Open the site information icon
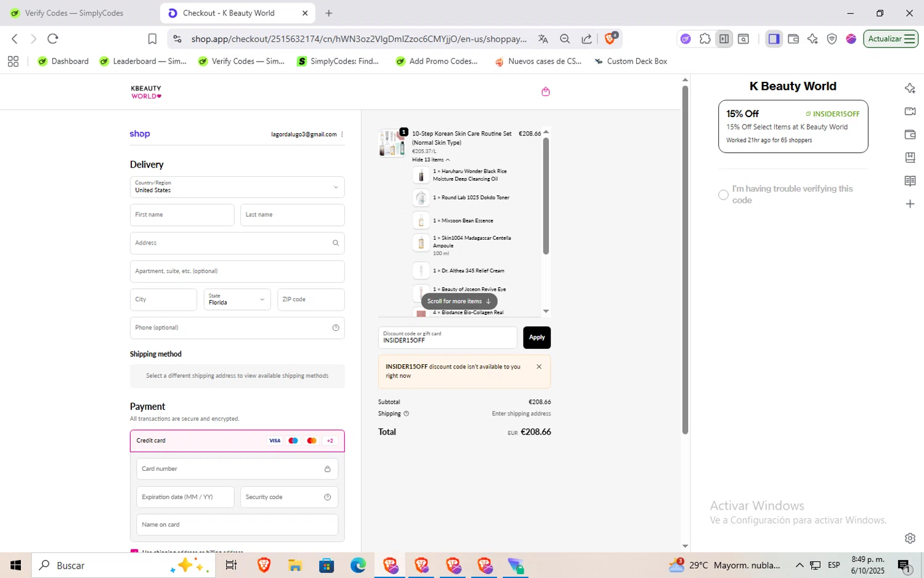Viewport: 924px width, 578px height. (177, 39)
